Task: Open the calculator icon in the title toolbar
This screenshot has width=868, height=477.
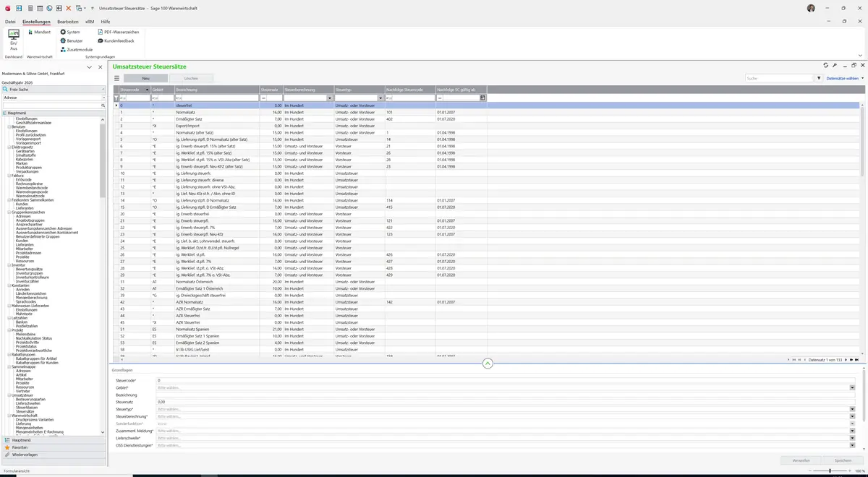Action: 30,8
